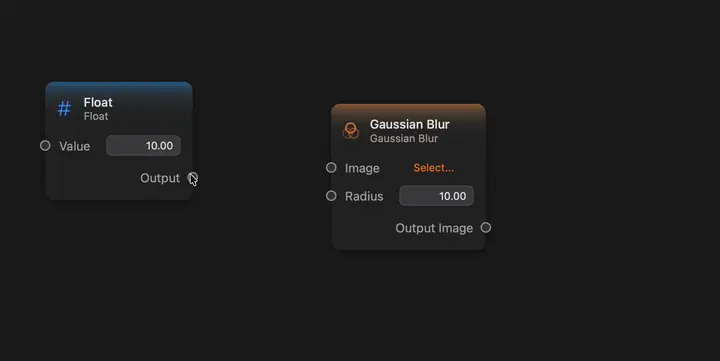
Task: Click the Image input socket on Gaussian Blur
Action: click(331, 168)
